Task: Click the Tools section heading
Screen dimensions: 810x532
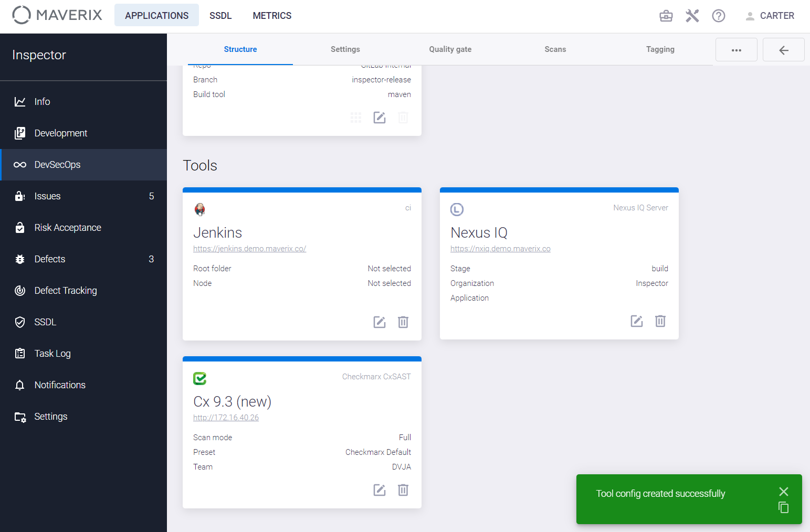Action: 200,165
